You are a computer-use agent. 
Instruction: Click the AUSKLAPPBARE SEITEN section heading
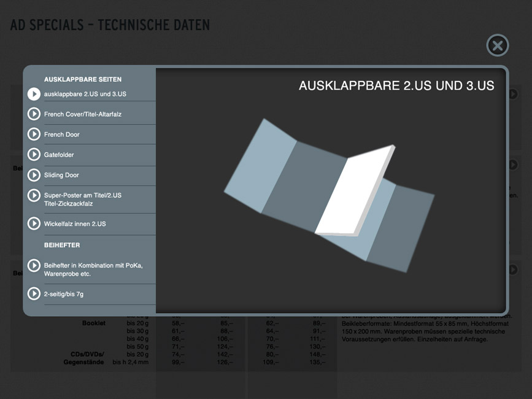click(83, 79)
